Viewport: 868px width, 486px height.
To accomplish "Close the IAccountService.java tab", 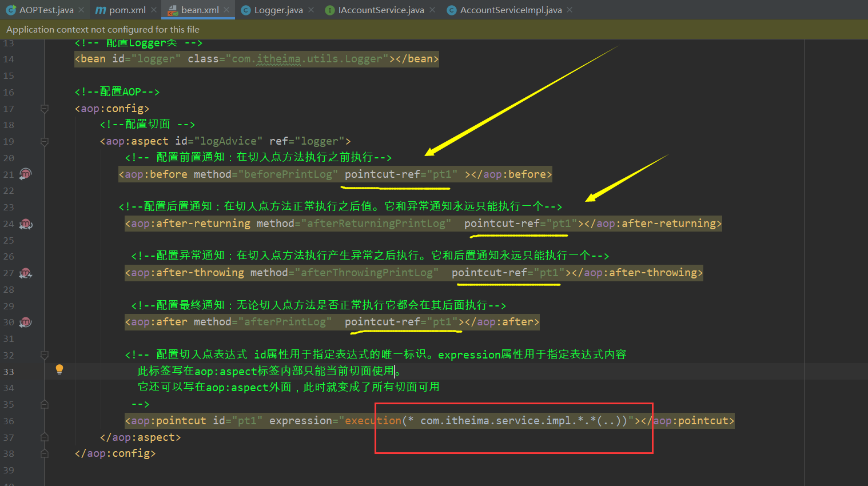I will pyautogui.click(x=432, y=10).
